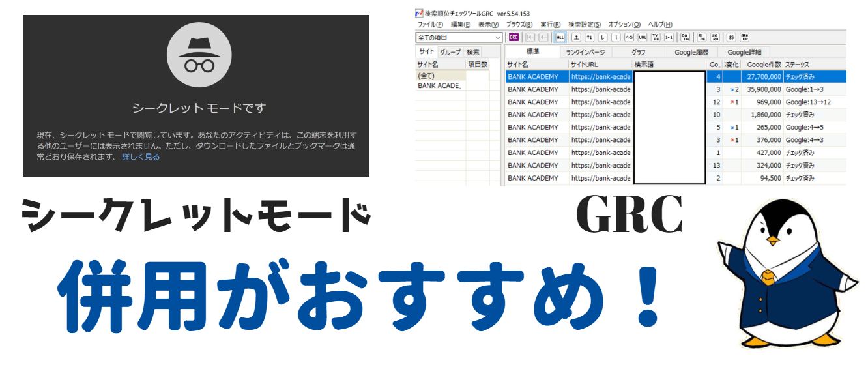Sort by the 検索語 column header

669,65
